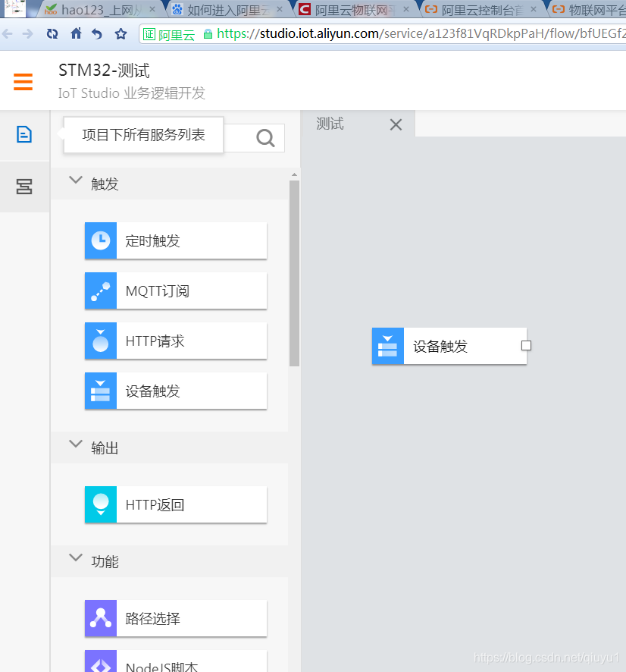Close the 阿里云控制台 browser tab
626x672 pixels.
click(x=534, y=9)
